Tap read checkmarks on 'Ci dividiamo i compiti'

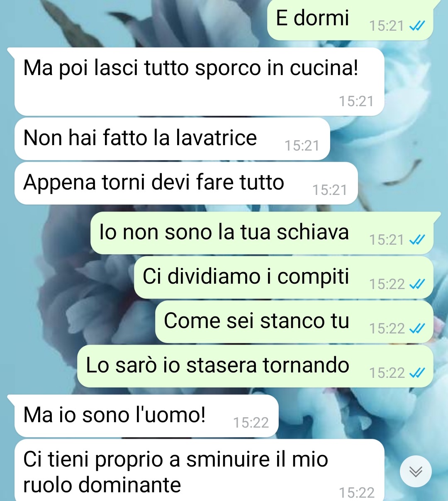(417, 284)
